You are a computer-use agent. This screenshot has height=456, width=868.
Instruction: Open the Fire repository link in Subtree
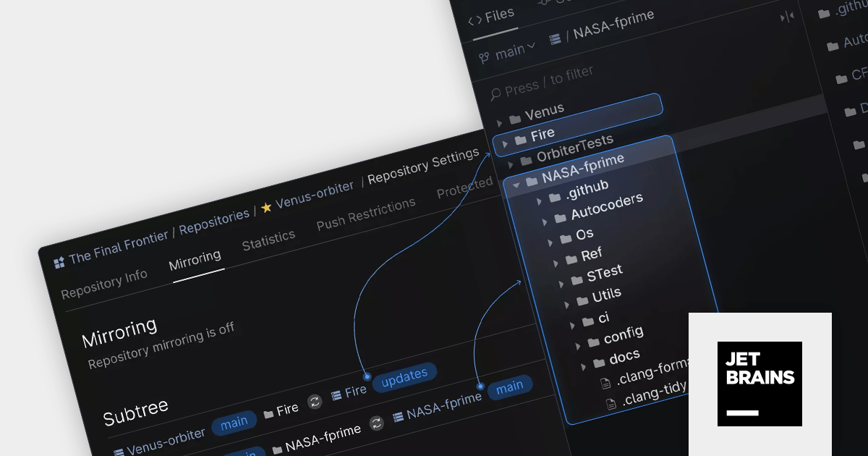355,392
